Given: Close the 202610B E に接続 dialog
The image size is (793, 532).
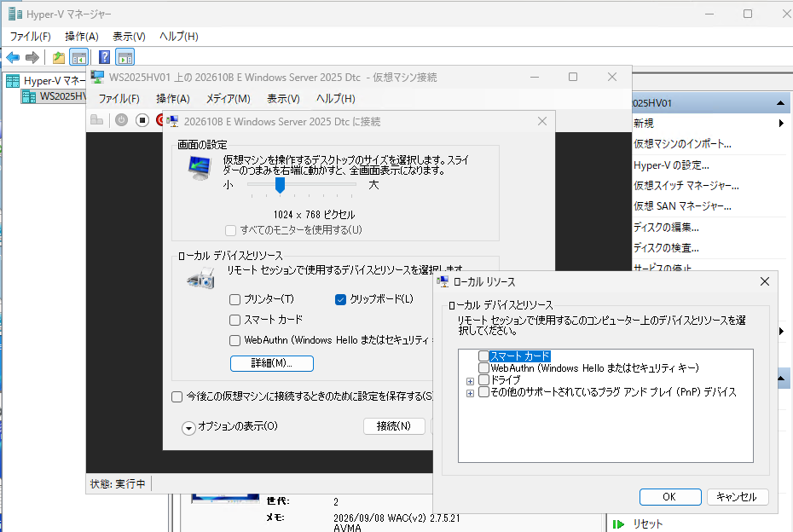Looking at the screenshot, I should tap(542, 121).
